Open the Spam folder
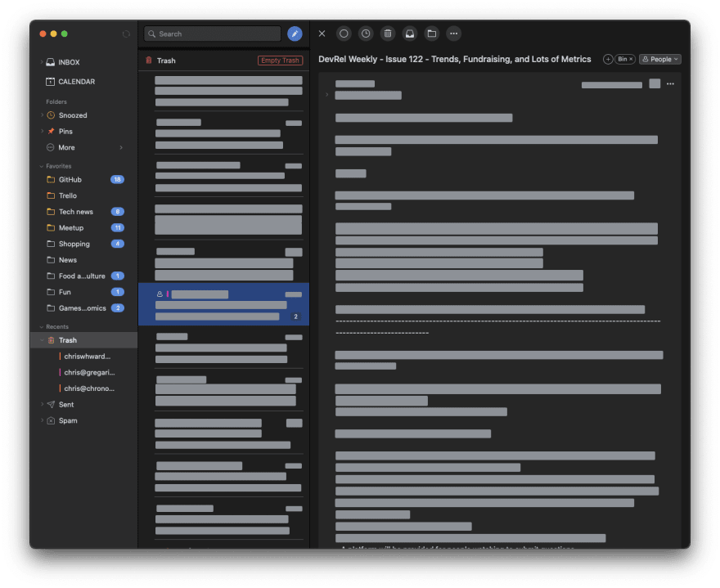The width and height of the screenshot is (720, 588). click(x=67, y=420)
